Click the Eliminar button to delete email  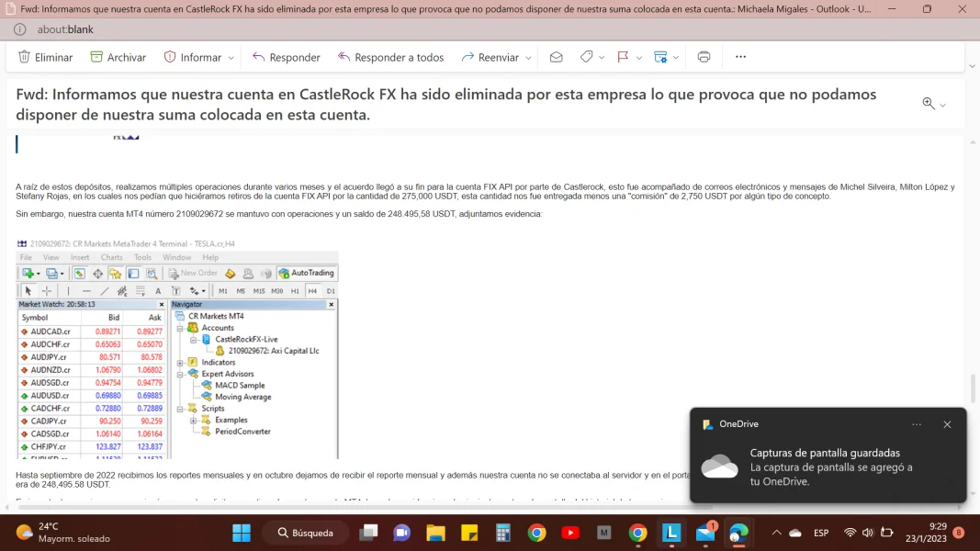click(x=45, y=57)
